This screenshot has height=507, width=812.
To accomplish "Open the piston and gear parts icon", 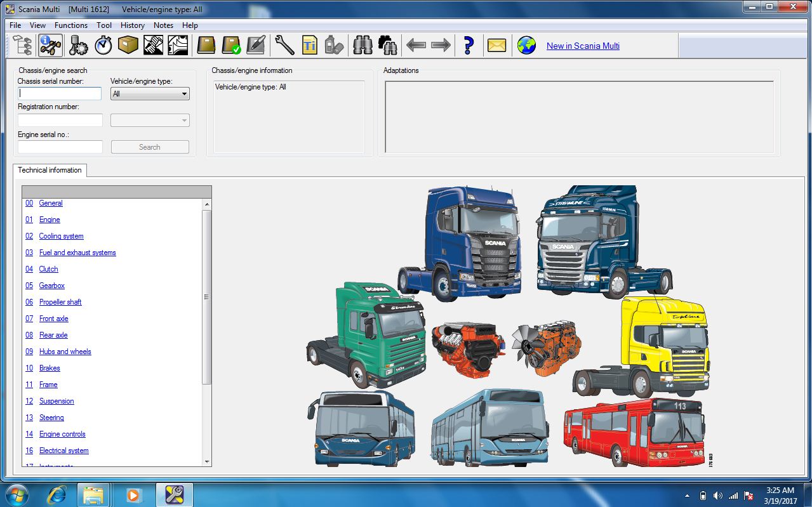I will (79, 46).
